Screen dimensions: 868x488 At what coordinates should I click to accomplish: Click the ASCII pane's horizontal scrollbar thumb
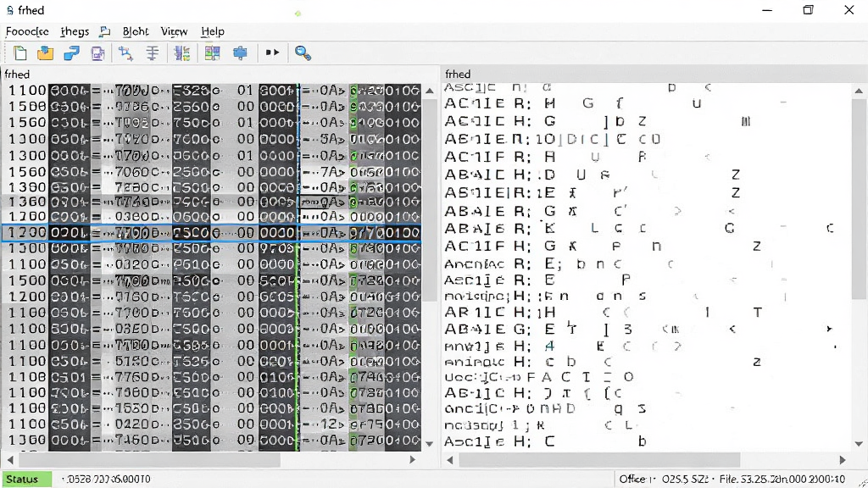(599, 460)
